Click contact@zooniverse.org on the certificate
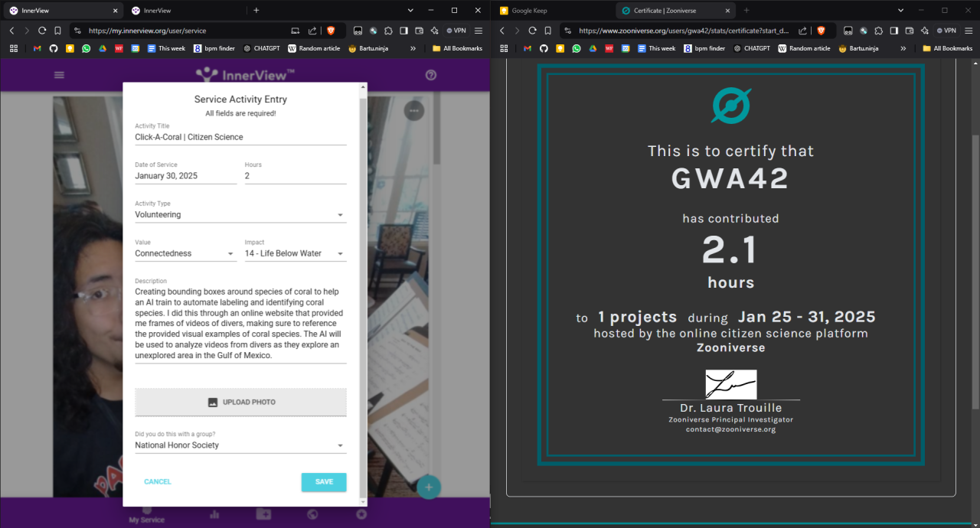 point(730,429)
